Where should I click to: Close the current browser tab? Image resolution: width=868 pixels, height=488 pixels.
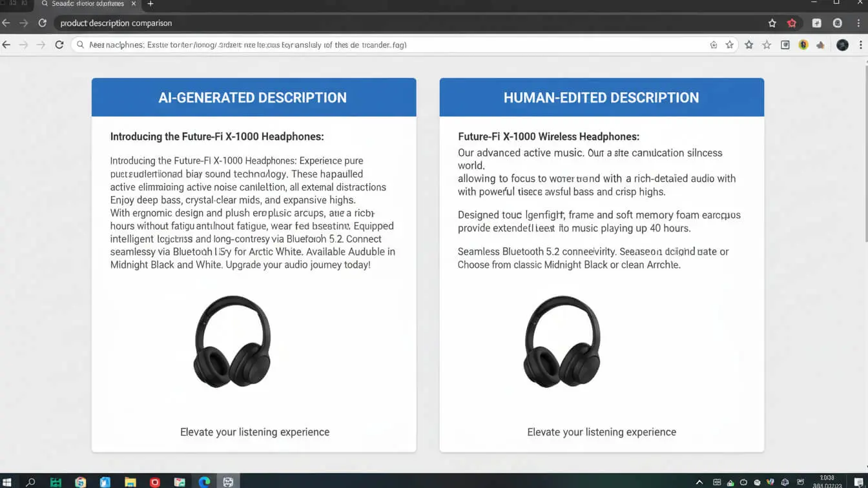(x=134, y=4)
